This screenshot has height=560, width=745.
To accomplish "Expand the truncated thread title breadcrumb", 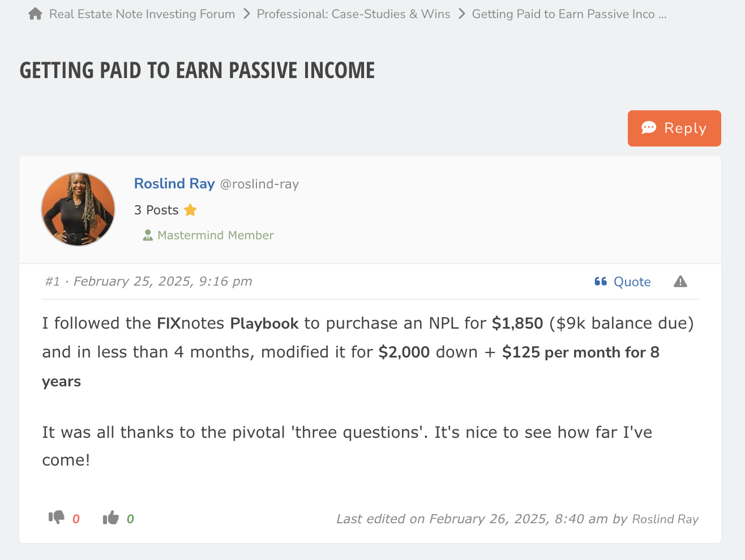I will coord(569,14).
